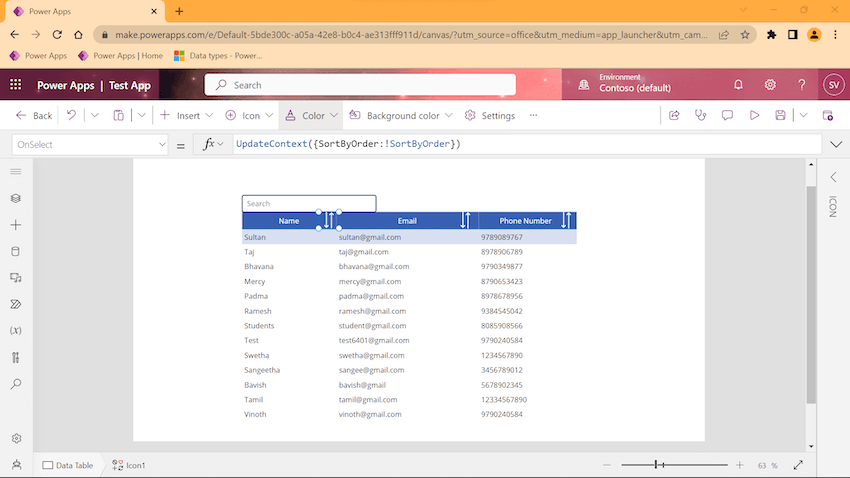Open the virtual agent icon in sidebar

coord(16,464)
